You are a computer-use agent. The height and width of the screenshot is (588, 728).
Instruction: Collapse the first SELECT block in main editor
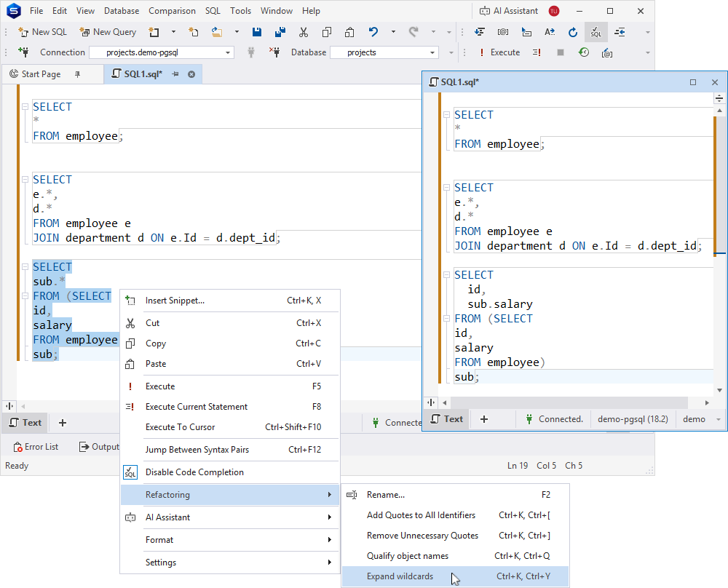(x=25, y=107)
